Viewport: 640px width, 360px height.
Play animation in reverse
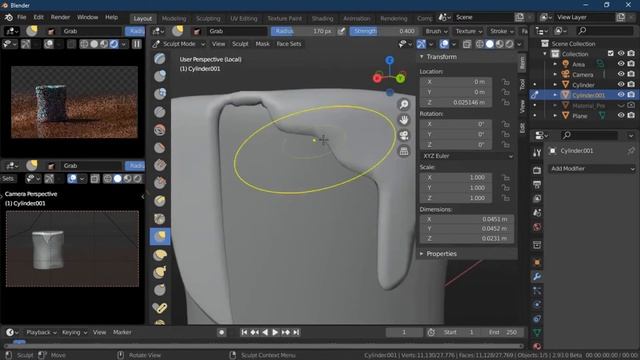click(265, 332)
